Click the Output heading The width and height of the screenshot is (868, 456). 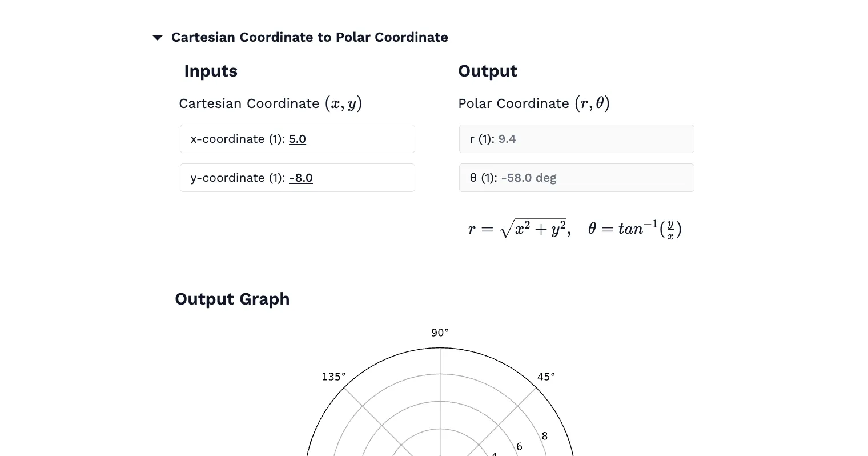pos(487,71)
